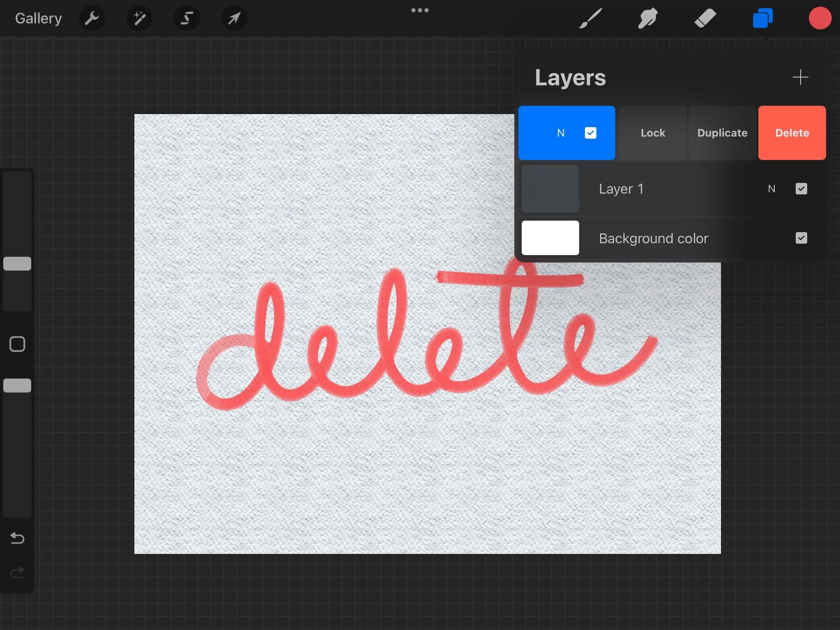Add a new layer with the plus
The image size is (840, 630).
[800, 77]
